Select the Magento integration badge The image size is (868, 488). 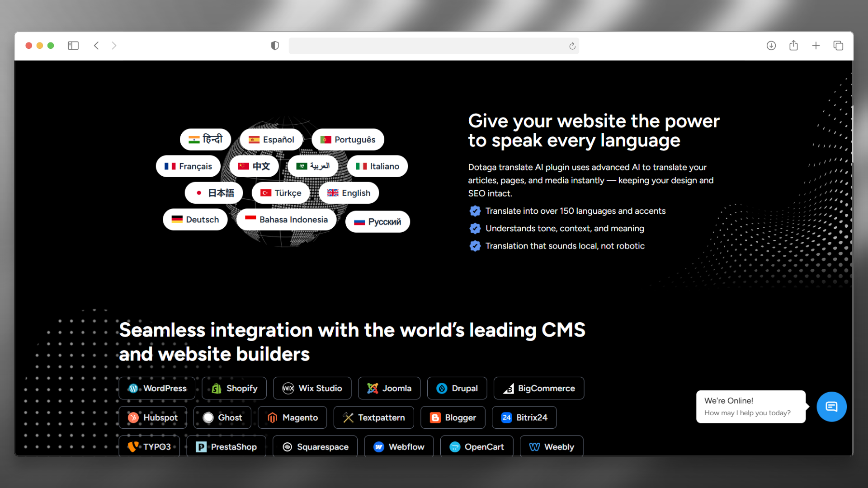pyautogui.click(x=292, y=418)
